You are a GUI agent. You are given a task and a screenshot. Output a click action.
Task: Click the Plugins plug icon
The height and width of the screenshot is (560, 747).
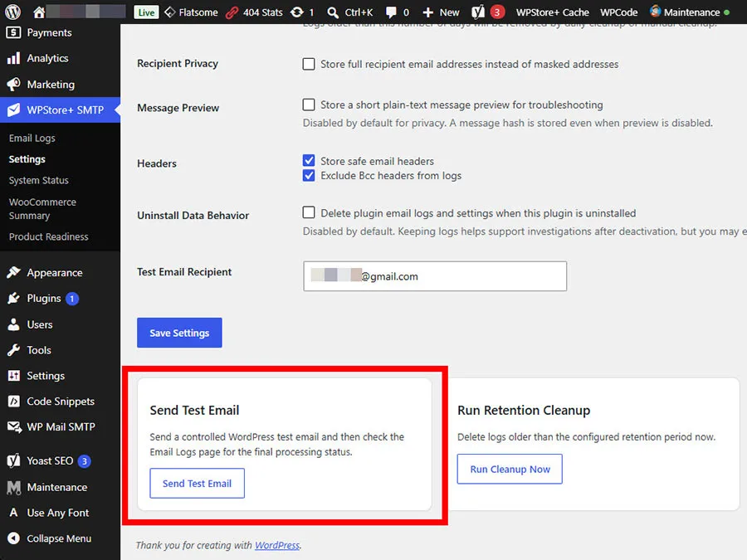(13, 298)
